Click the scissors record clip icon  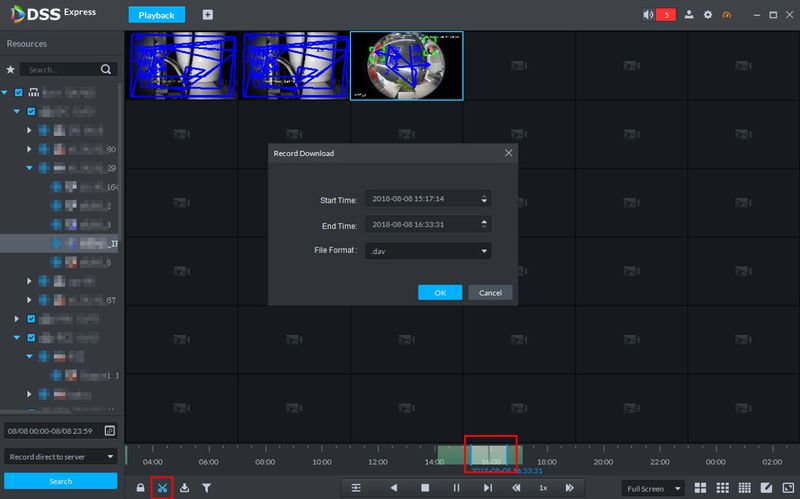coord(162,488)
